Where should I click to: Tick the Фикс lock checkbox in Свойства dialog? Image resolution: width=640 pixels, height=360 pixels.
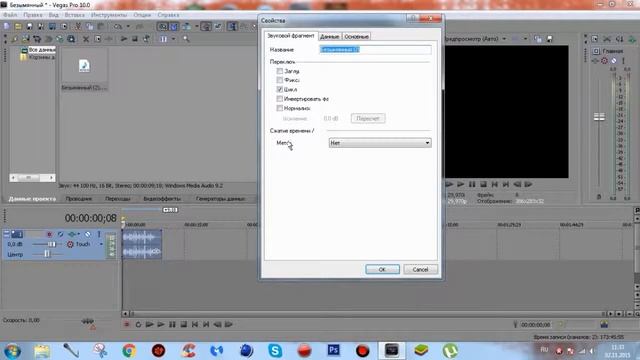280,80
